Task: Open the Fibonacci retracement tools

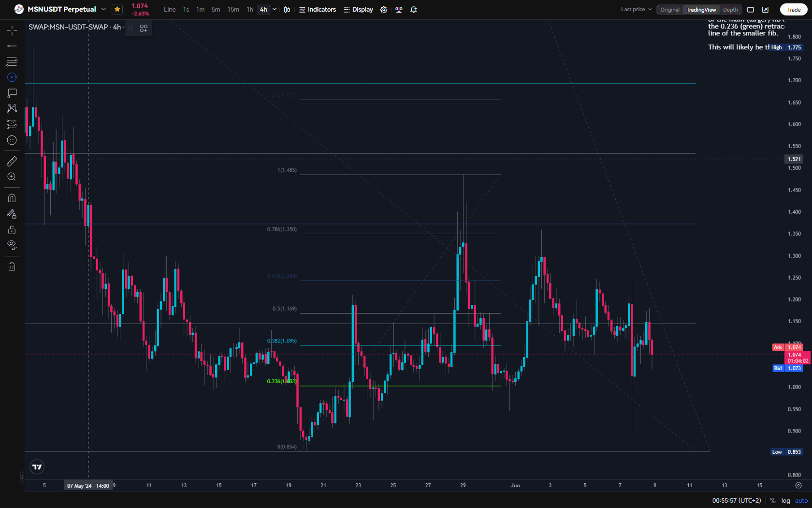Action: (12, 61)
